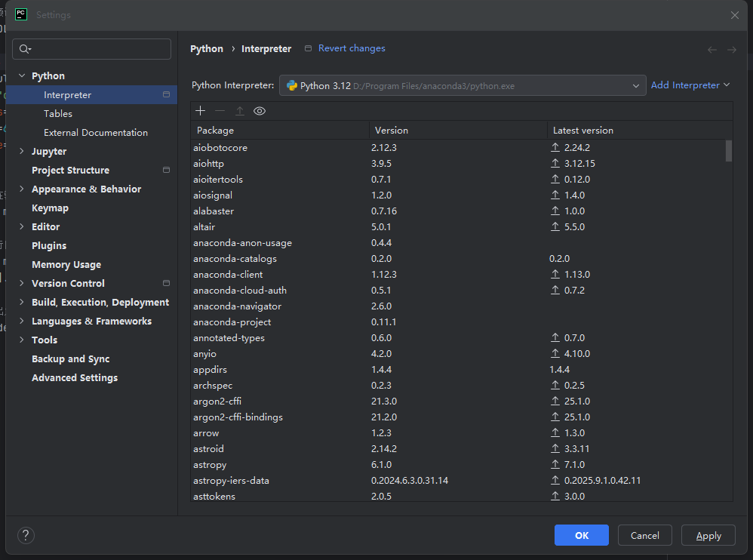Click the uninstall package minus icon
Viewport: 753px width, 560px height.
pos(220,111)
